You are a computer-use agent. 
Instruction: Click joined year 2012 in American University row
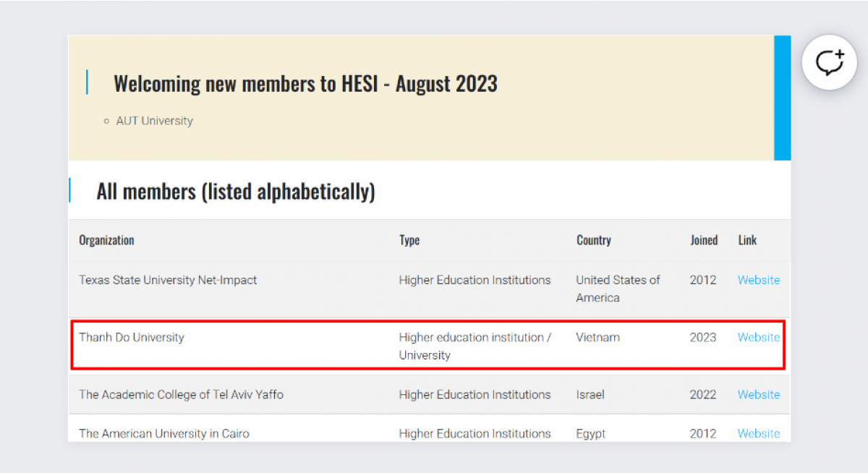coord(703,433)
